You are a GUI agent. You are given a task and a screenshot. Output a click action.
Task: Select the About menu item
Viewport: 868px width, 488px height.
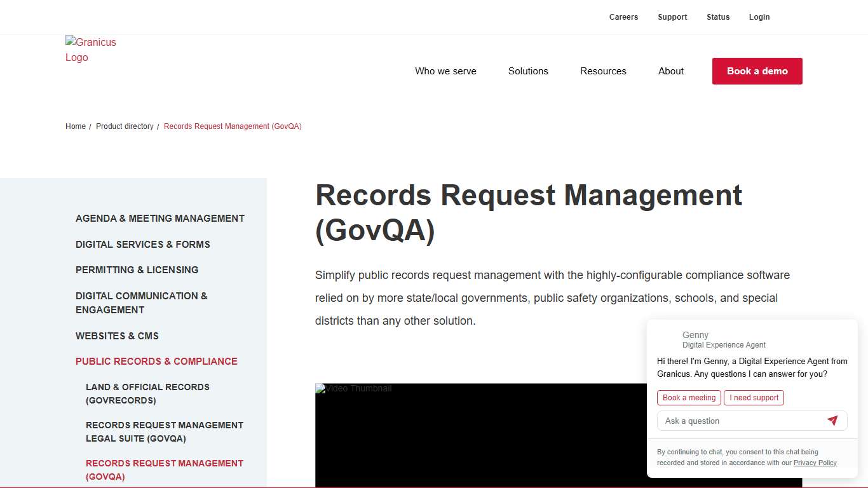(x=670, y=71)
